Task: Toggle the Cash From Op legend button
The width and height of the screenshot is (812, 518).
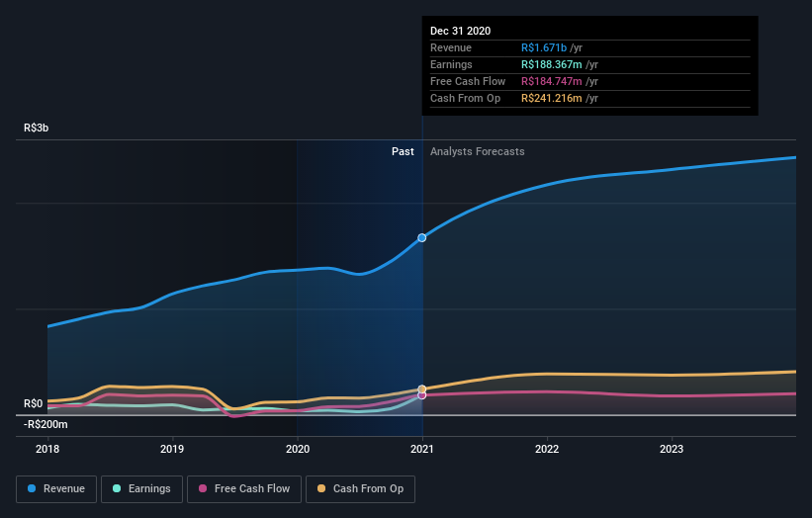Action: coord(360,489)
